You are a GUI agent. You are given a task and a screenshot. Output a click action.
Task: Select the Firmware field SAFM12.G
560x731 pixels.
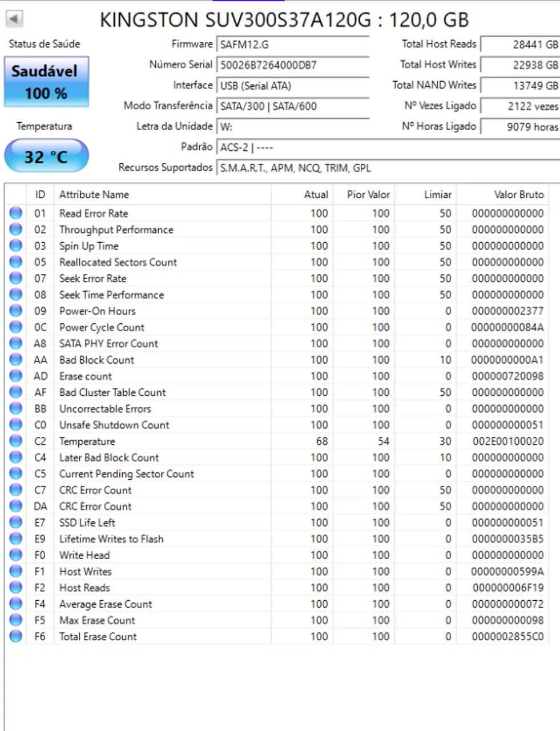click(x=293, y=45)
